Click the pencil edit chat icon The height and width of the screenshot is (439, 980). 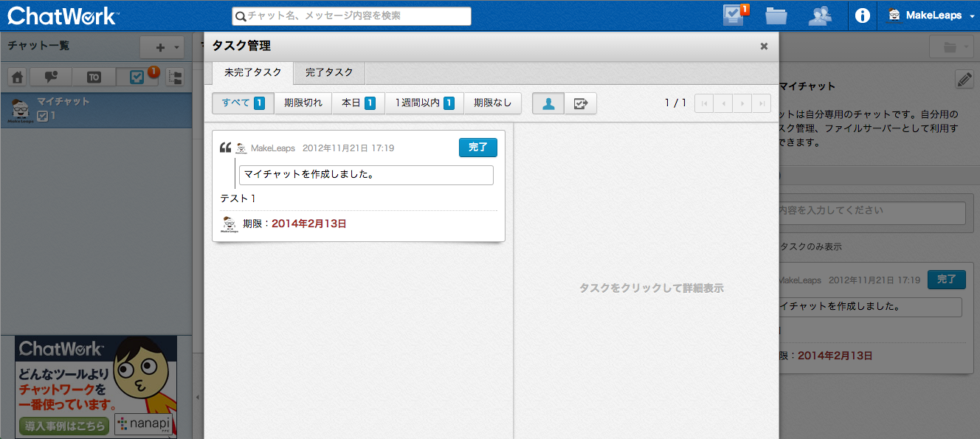[965, 80]
